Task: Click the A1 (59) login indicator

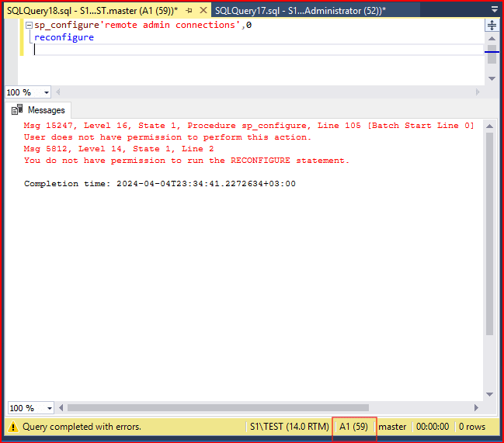Action: coord(353,427)
